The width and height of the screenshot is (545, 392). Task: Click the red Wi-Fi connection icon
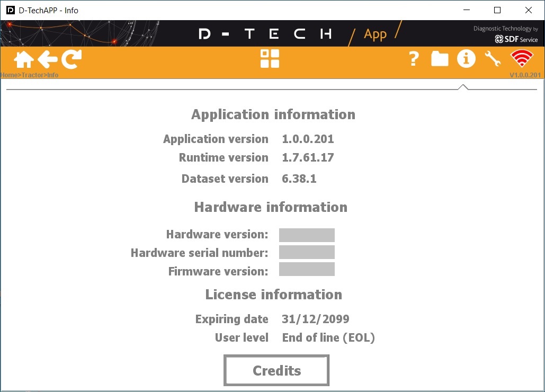tap(522, 58)
